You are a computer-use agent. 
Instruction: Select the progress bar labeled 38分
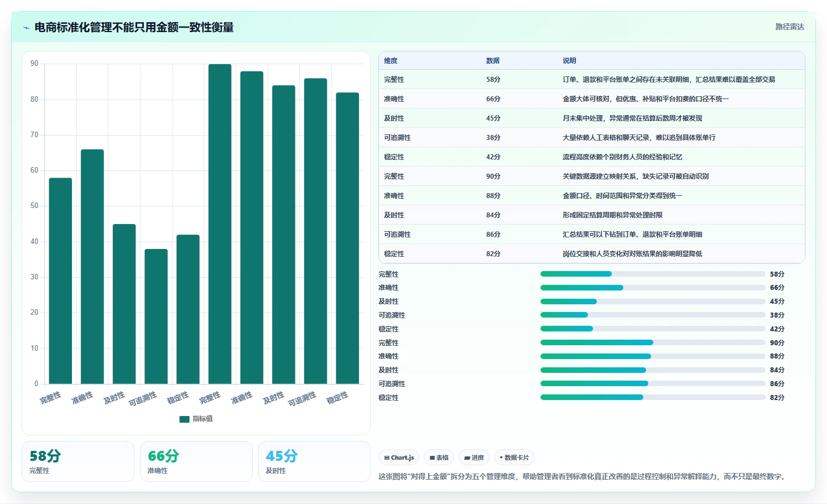pyautogui.click(x=653, y=315)
